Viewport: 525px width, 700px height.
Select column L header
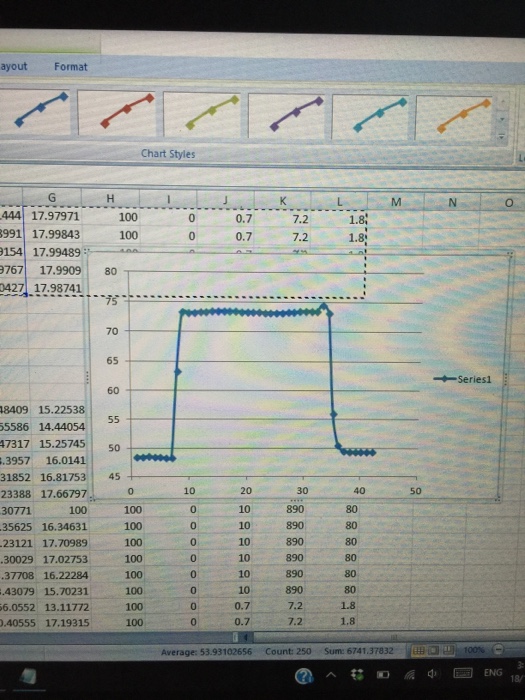[x=339, y=202]
